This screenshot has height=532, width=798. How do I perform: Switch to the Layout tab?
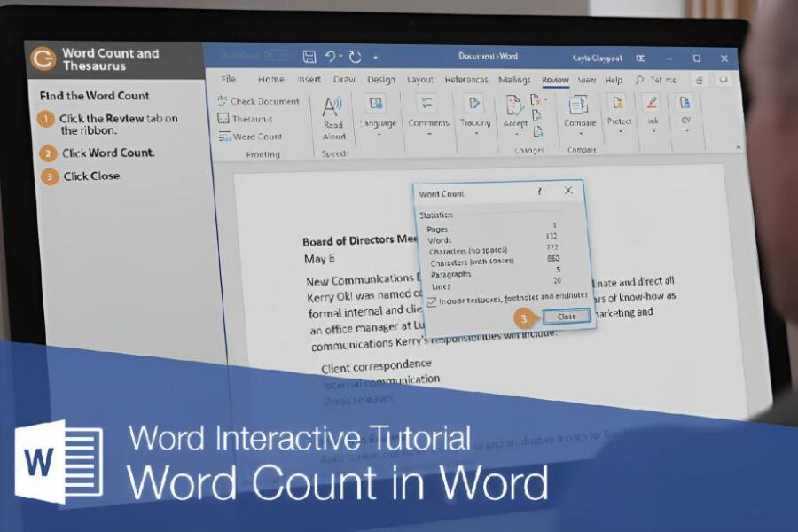pyautogui.click(x=420, y=80)
